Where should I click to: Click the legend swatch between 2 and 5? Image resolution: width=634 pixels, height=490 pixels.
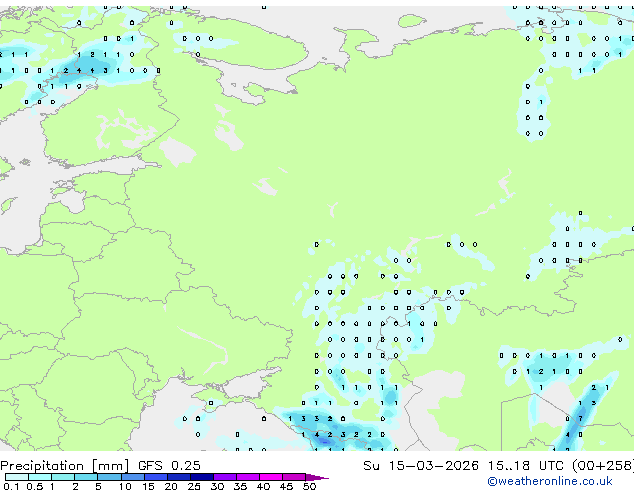coord(86,477)
